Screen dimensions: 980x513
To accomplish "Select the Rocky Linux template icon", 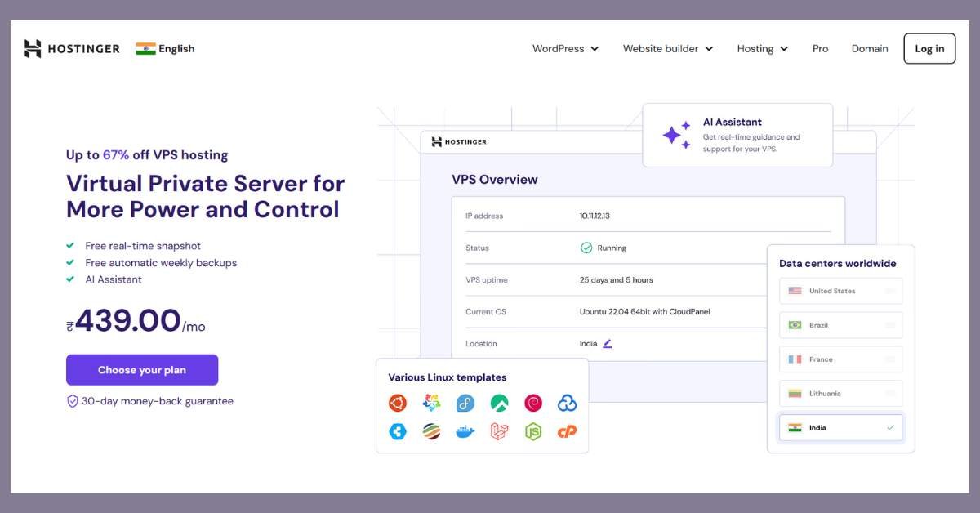I will [x=499, y=403].
